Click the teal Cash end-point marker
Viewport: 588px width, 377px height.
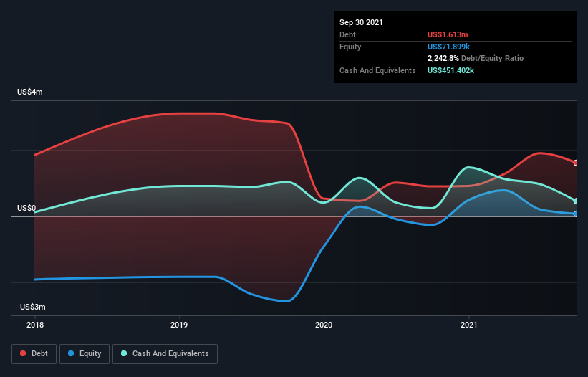(x=576, y=201)
